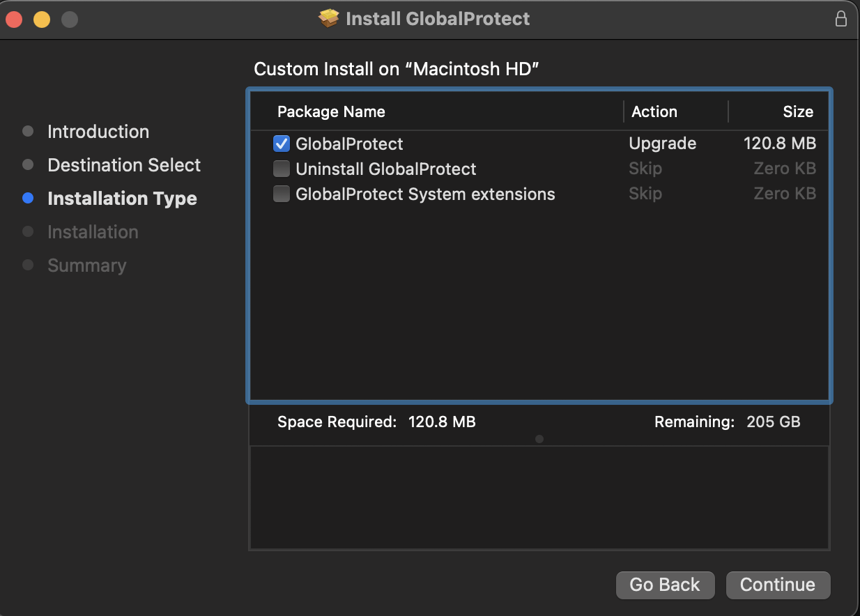Select GlobalProtect System extensions row name
The height and width of the screenshot is (616, 860).
coord(425,194)
